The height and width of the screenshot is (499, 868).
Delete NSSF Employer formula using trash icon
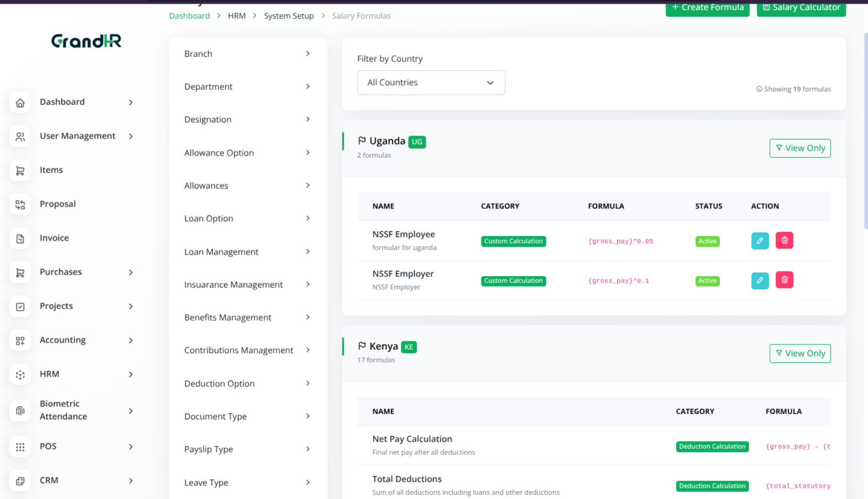click(784, 280)
